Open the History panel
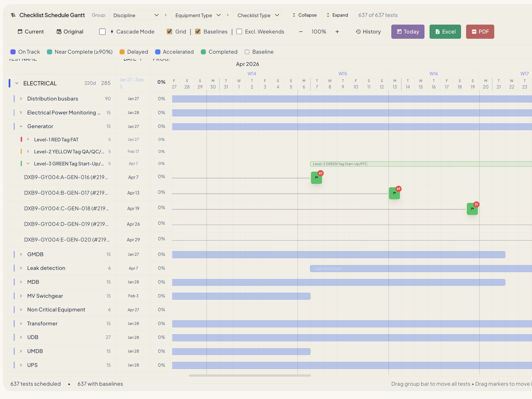532x399 pixels. pos(368,32)
